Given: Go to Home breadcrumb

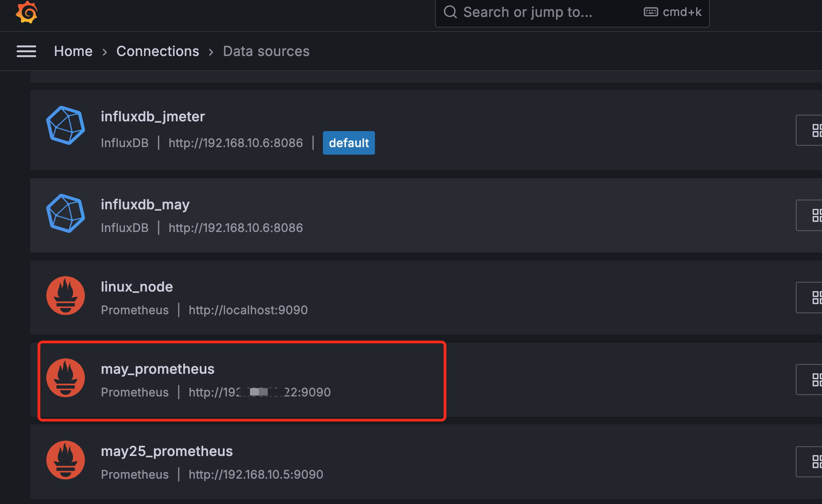Looking at the screenshot, I should click(73, 52).
